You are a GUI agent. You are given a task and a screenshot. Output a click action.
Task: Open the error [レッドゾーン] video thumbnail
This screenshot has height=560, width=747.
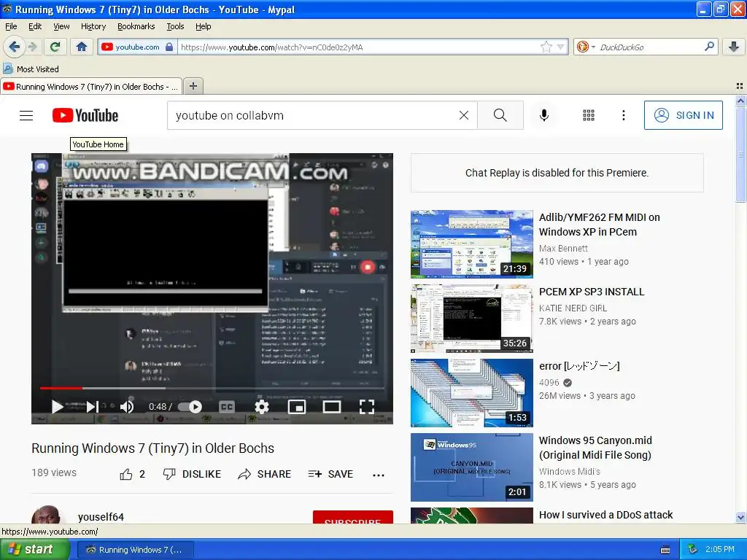click(472, 393)
